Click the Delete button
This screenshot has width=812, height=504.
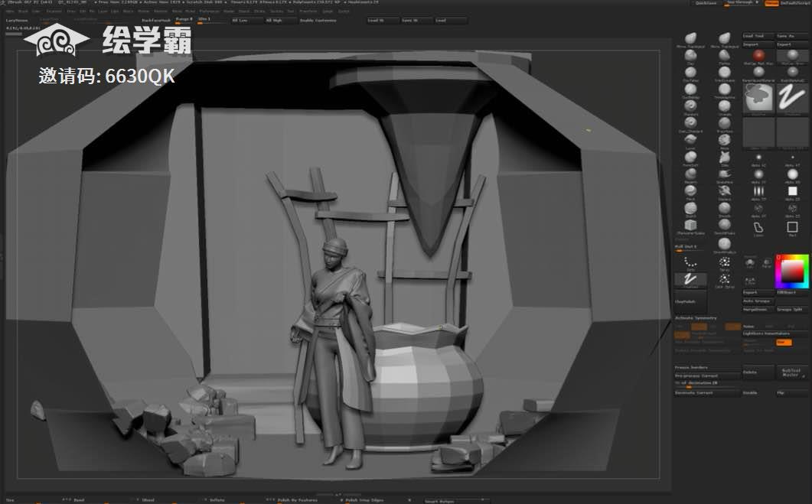tap(758, 372)
